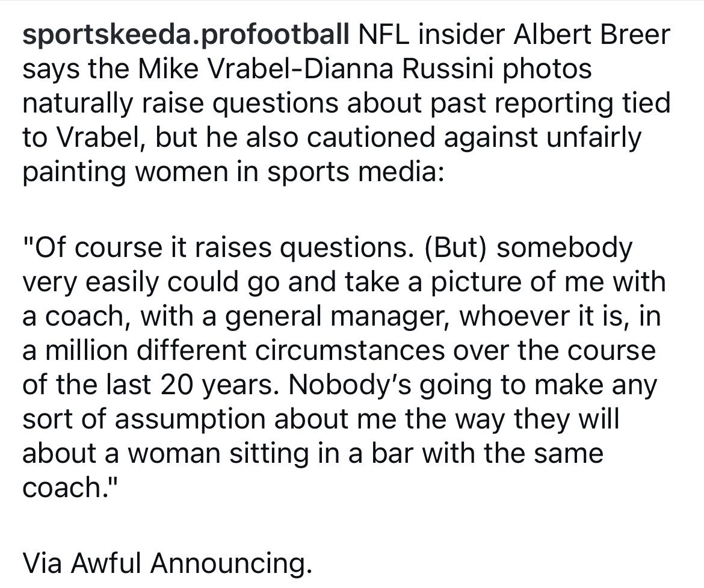Open the sportskeeda.profootball profile link
Image resolution: width=704 pixels, height=588 pixels.
[185, 36]
